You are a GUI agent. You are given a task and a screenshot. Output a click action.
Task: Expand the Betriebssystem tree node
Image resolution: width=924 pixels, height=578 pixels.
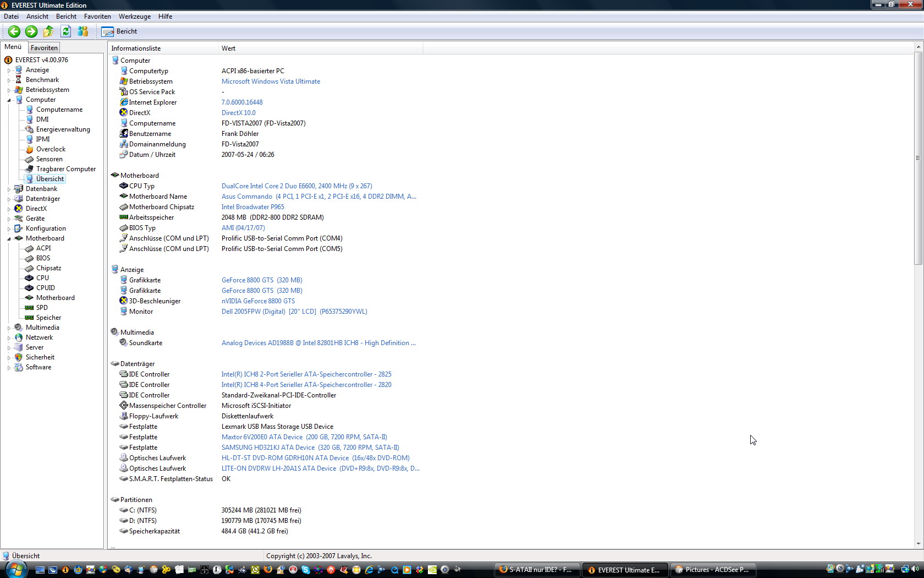coord(9,90)
